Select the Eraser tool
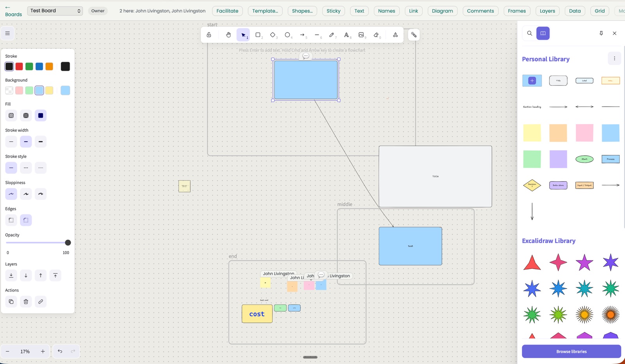Viewport: 625px width, 364px height. [x=376, y=35]
